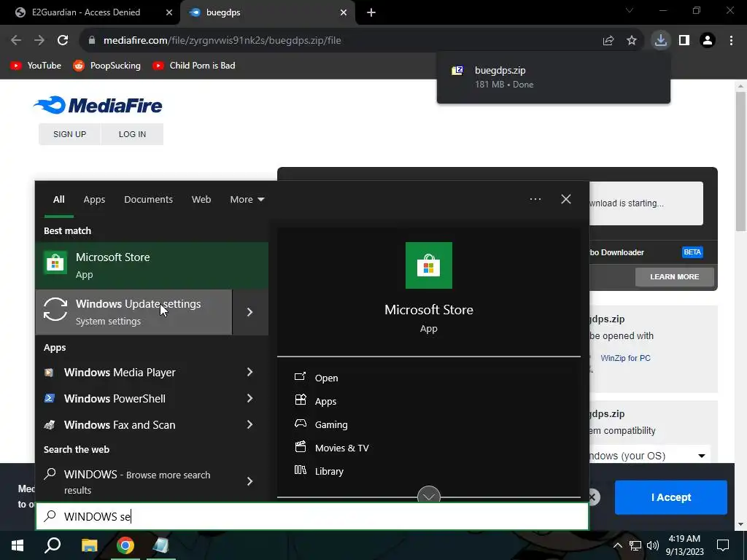Close the buegdps tab
The width and height of the screenshot is (747, 560).
(x=344, y=12)
